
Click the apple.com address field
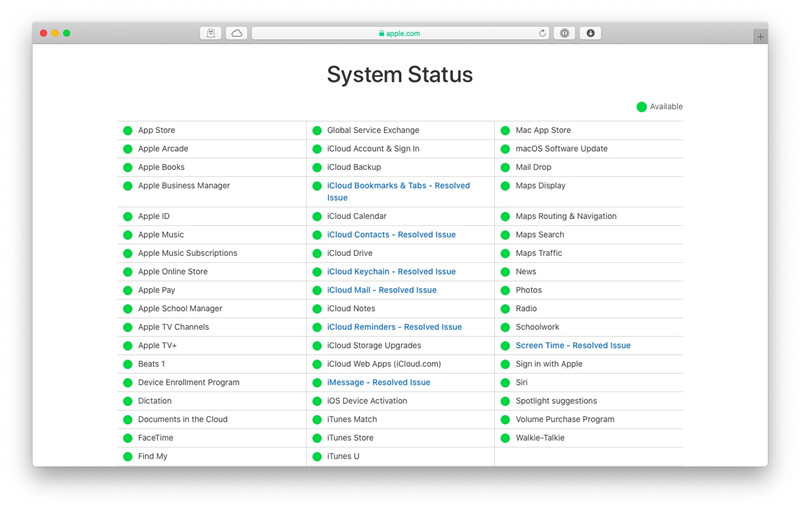[x=401, y=33]
